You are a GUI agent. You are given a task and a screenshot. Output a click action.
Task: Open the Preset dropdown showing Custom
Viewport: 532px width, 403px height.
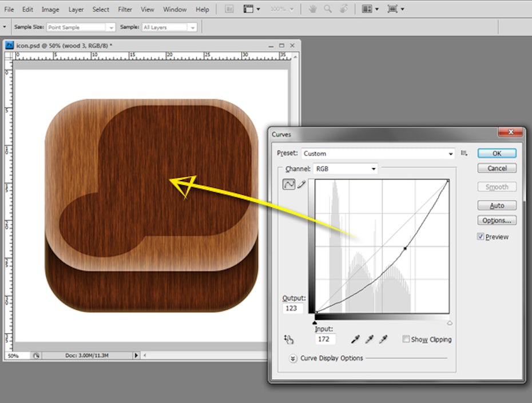pyautogui.click(x=378, y=153)
